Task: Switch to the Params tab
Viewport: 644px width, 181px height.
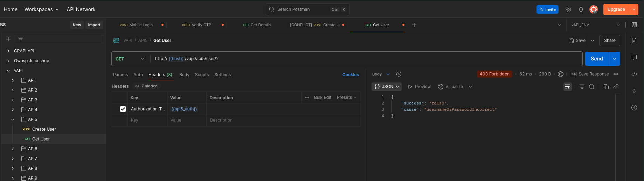Action: click(x=120, y=75)
